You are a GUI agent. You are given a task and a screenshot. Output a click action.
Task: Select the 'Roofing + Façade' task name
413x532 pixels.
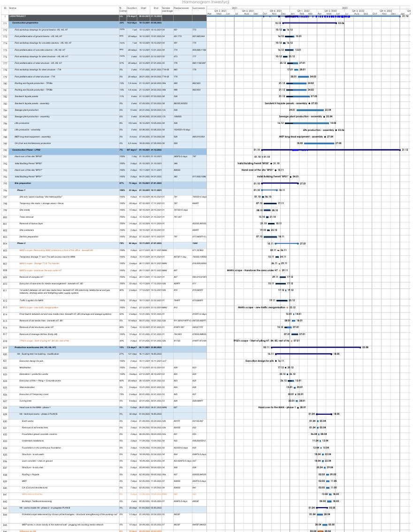(31, 475)
